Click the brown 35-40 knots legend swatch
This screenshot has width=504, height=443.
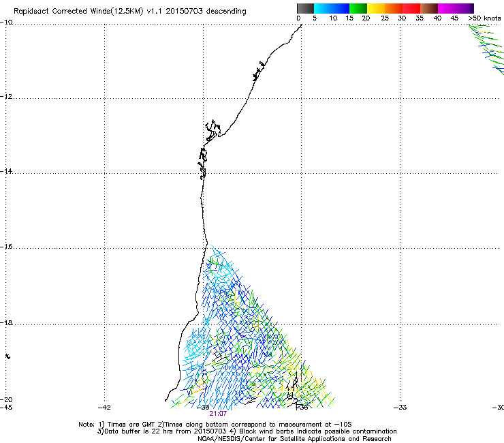[x=429, y=8]
